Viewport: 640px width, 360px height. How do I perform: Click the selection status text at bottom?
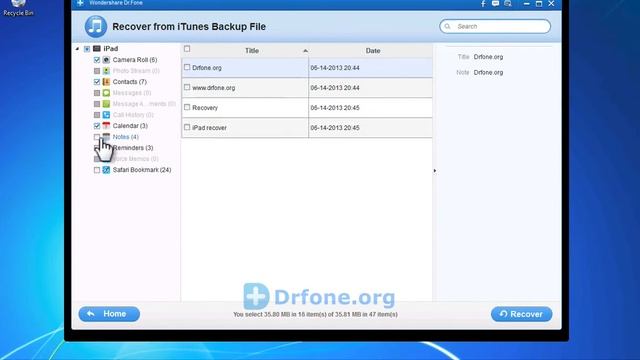315,314
